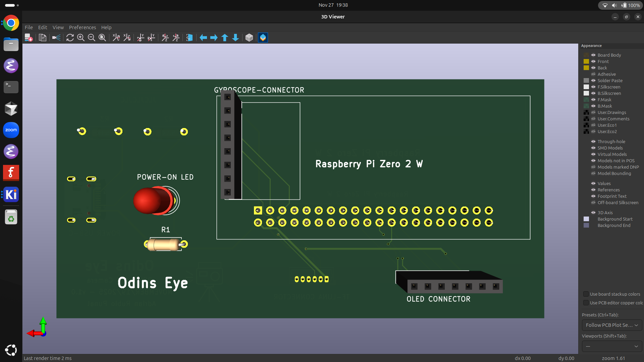Click the Reload board refresh icon
Screen dimensions: 644x362
coord(70,38)
